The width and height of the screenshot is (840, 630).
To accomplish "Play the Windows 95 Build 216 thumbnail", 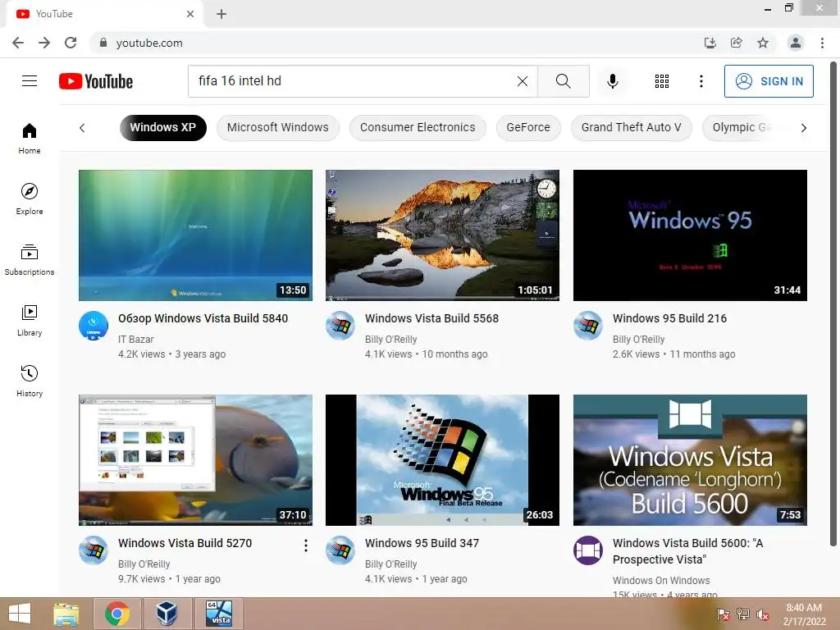I will pos(690,235).
